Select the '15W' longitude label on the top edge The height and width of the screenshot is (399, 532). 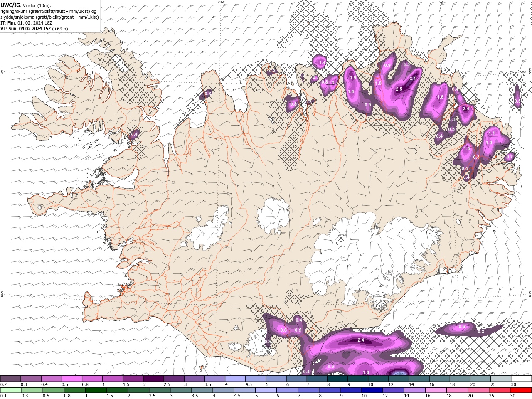click(440, 2)
